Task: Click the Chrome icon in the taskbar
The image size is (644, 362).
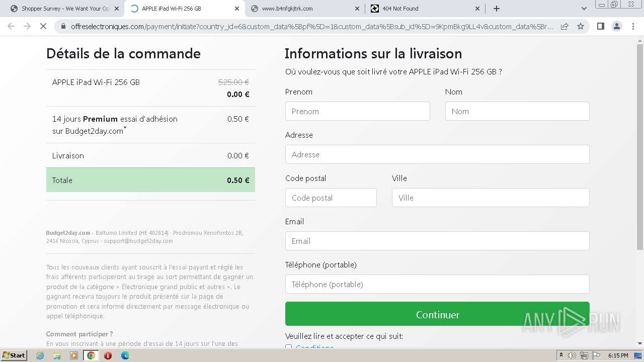Action: pos(91,355)
